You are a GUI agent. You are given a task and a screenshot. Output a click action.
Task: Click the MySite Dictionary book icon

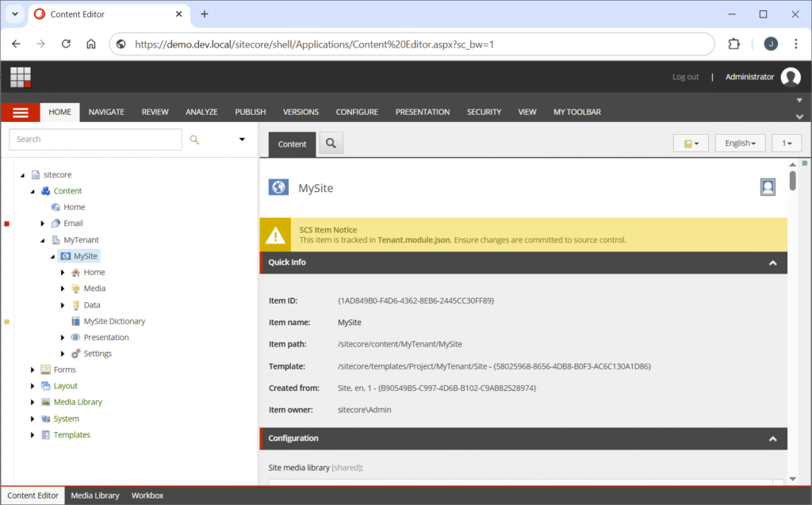coord(75,321)
